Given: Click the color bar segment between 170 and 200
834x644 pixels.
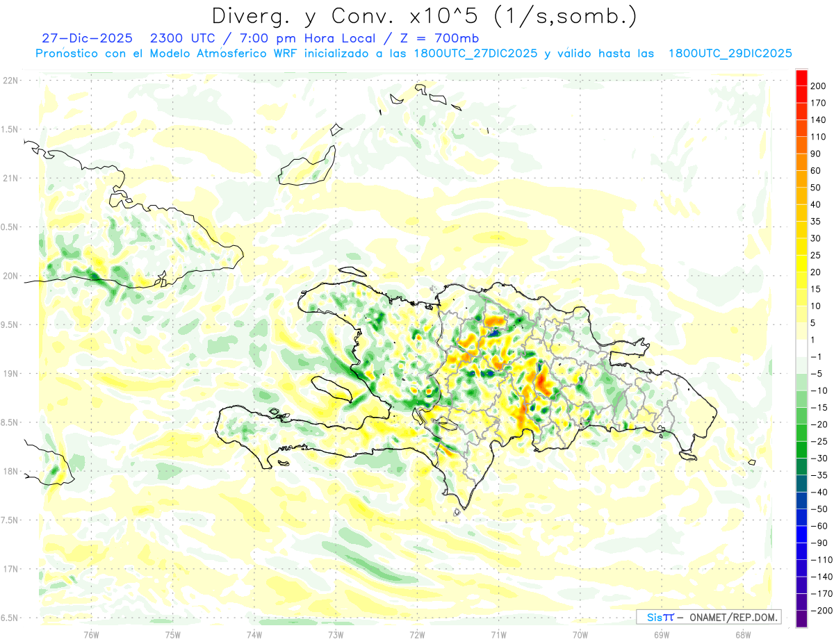Looking at the screenshot, I should (x=802, y=94).
